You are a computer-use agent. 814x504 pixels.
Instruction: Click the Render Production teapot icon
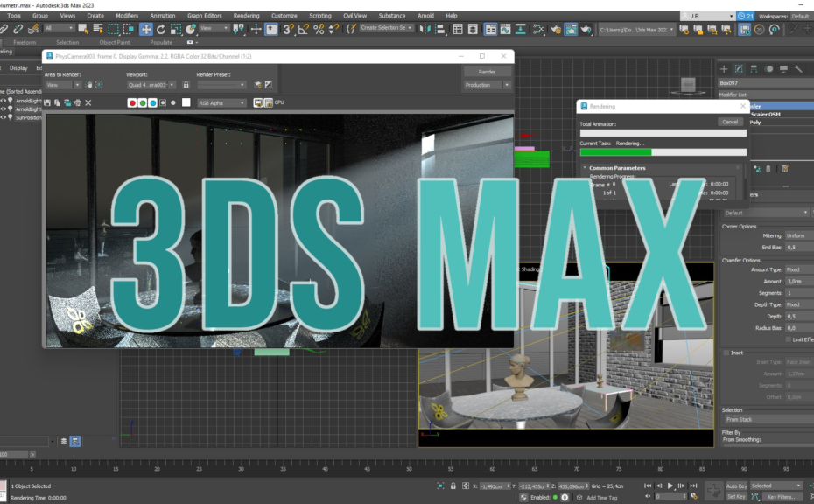point(586,29)
